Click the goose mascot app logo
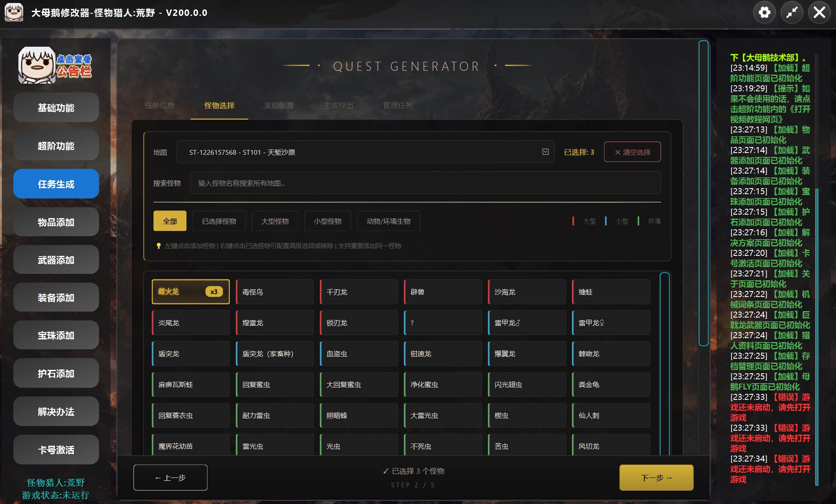Image resolution: width=836 pixels, height=504 pixels. [x=14, y=12]
